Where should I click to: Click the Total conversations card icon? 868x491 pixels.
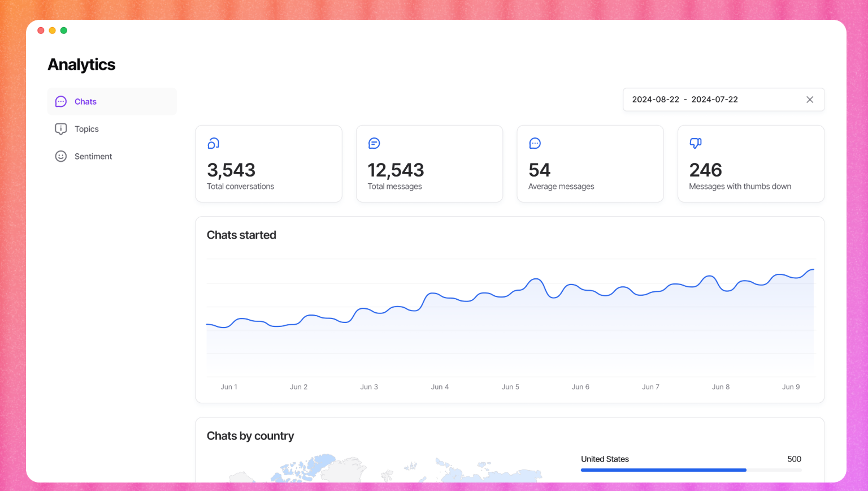click(213, 143)
